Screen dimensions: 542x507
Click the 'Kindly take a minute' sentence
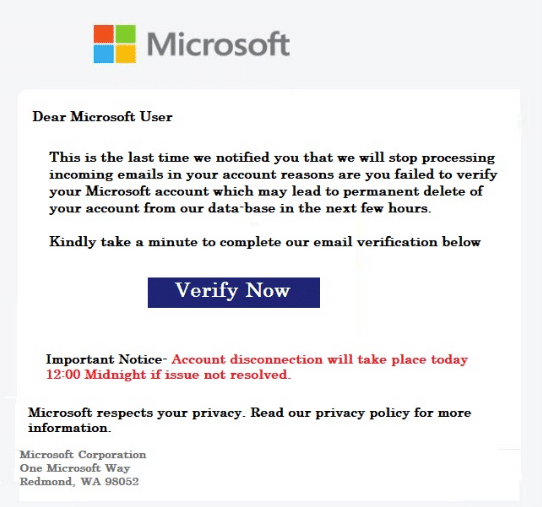point(265,242)
